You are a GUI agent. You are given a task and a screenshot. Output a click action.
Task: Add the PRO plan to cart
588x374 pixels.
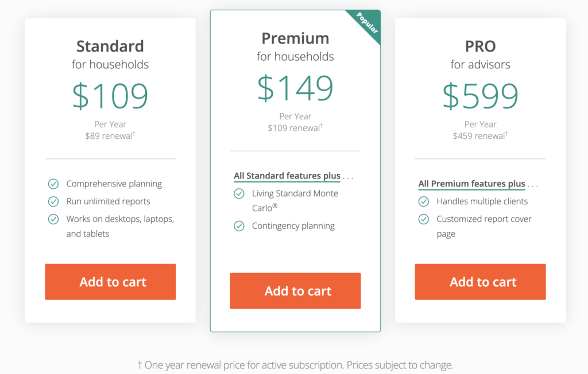(x=480, y=282)
